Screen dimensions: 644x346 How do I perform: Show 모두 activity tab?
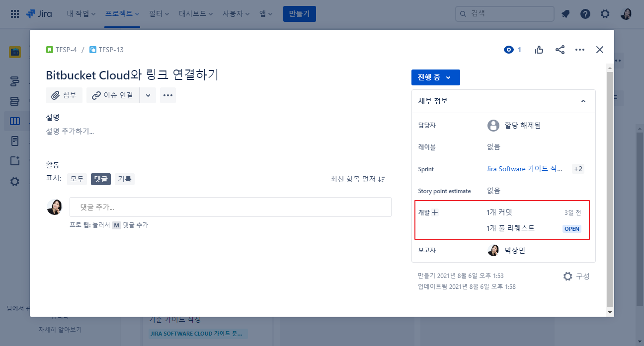(x=77, y=179)
